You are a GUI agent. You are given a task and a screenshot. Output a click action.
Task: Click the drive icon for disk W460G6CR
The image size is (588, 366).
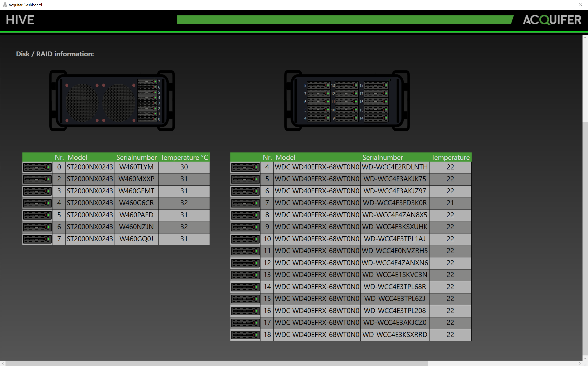pos(37,203)
